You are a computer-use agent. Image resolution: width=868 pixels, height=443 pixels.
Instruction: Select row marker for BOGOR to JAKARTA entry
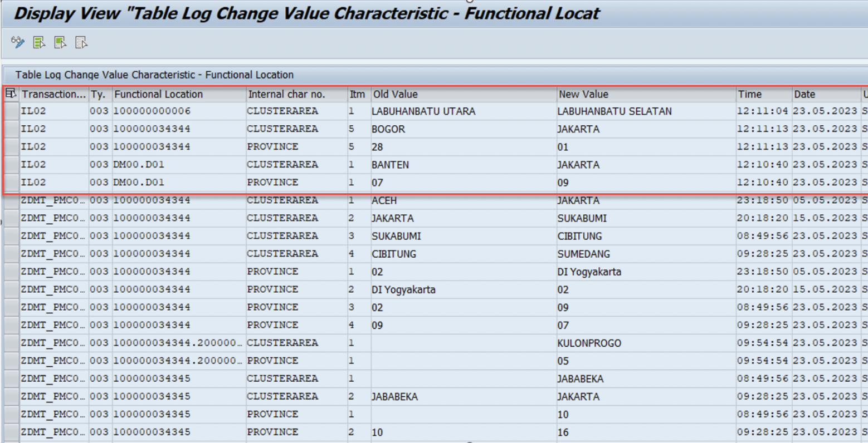point(11,129)
